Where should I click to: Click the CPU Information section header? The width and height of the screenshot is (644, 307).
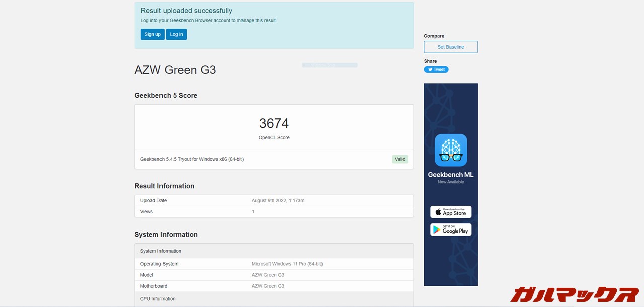(x=158, y=299)
